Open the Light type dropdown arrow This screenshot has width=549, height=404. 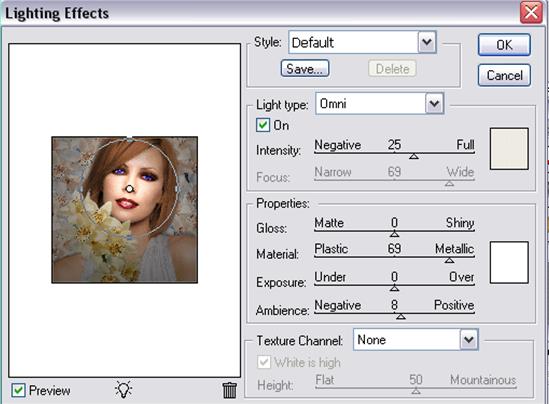point(435,104)
